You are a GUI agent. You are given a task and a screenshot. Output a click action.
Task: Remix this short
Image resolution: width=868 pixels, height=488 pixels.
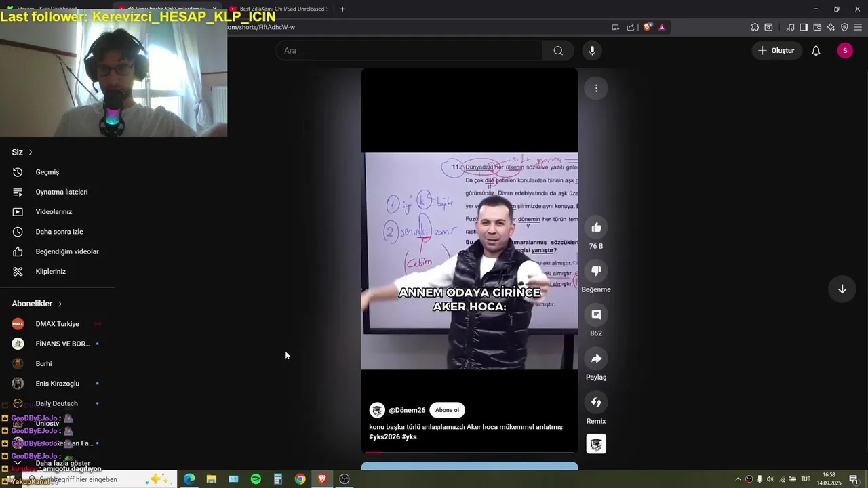click(x=596, y=402)
